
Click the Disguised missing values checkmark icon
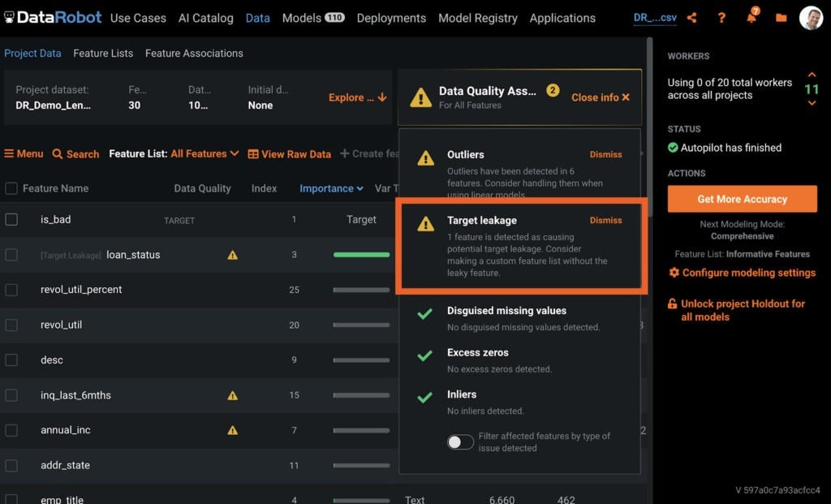pyautogui.click(x=424, y=314)
